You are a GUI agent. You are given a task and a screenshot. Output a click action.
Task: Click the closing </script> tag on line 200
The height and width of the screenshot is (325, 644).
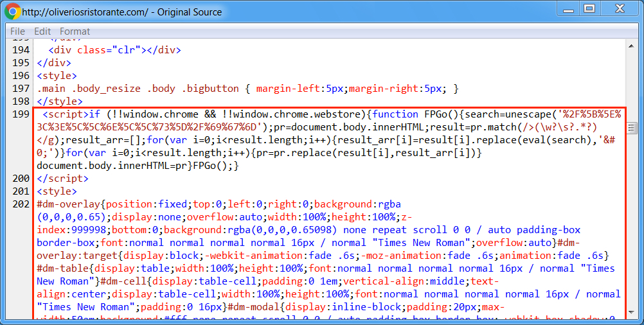tap(62, 179)
